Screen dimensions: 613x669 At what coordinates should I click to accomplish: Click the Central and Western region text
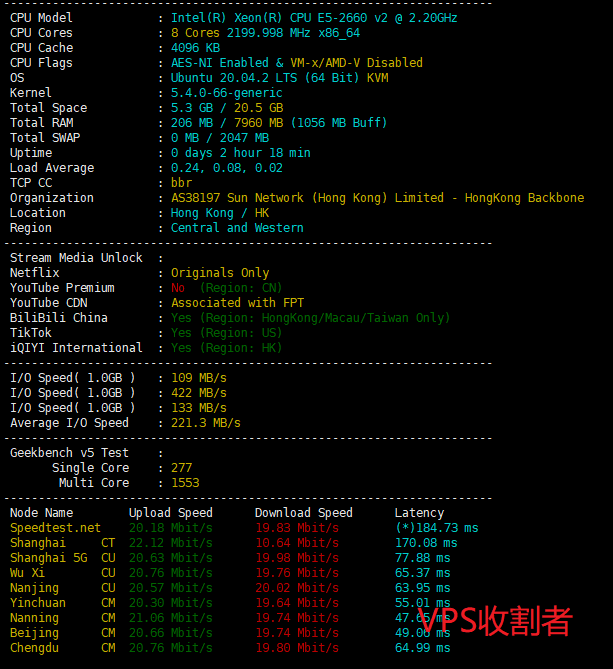point(237,228)
